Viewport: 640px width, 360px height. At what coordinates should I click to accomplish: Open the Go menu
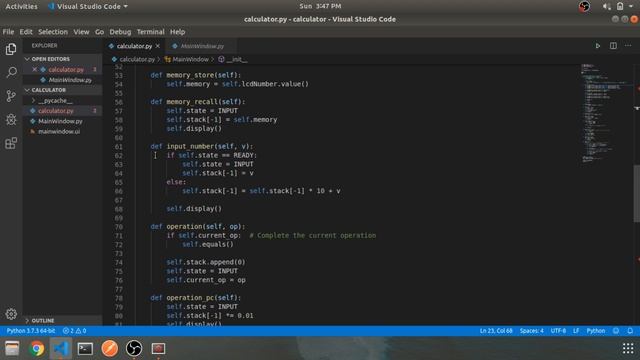[x=99, y=32]
